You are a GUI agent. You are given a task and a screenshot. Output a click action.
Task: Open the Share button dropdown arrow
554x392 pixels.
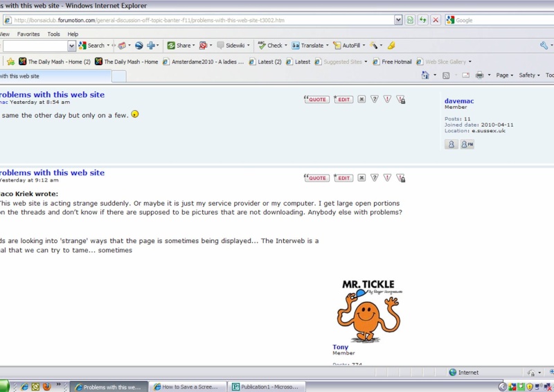point(194,46)
